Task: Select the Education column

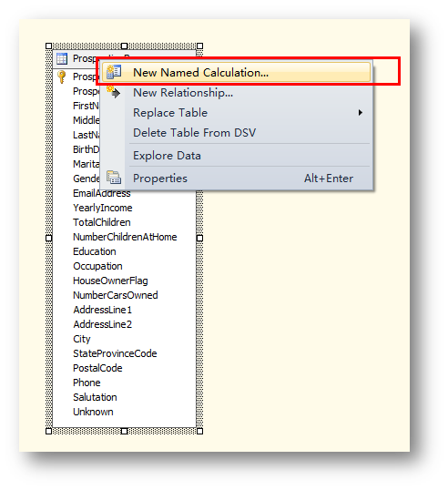Action: pos(95,251)
